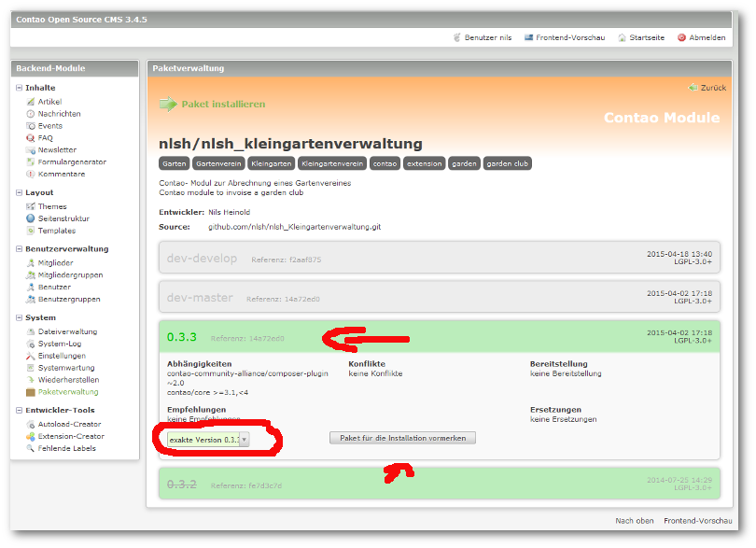The width and height of the screenshot is (756, 548).
Task: Expand the 0.3.2 version row
Action: 440,484
